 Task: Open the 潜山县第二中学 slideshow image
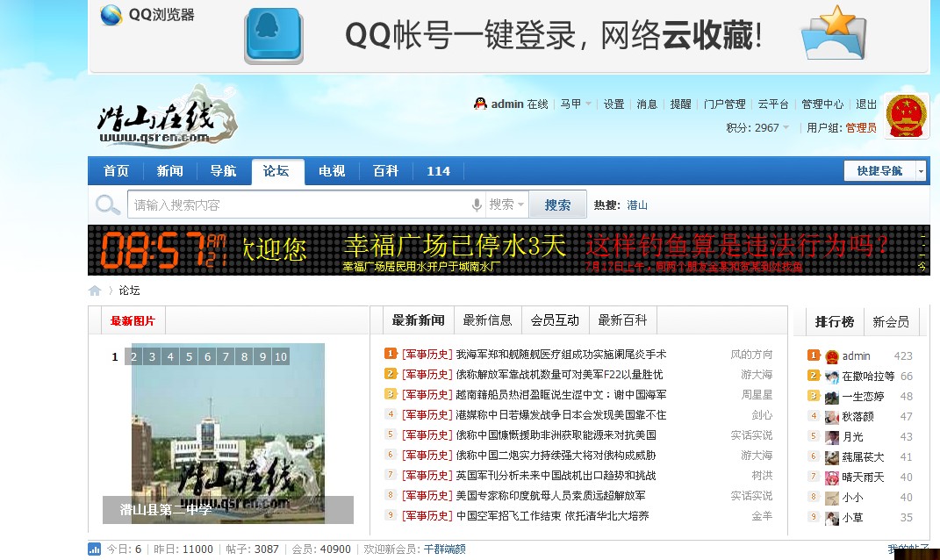pos(228,434)
